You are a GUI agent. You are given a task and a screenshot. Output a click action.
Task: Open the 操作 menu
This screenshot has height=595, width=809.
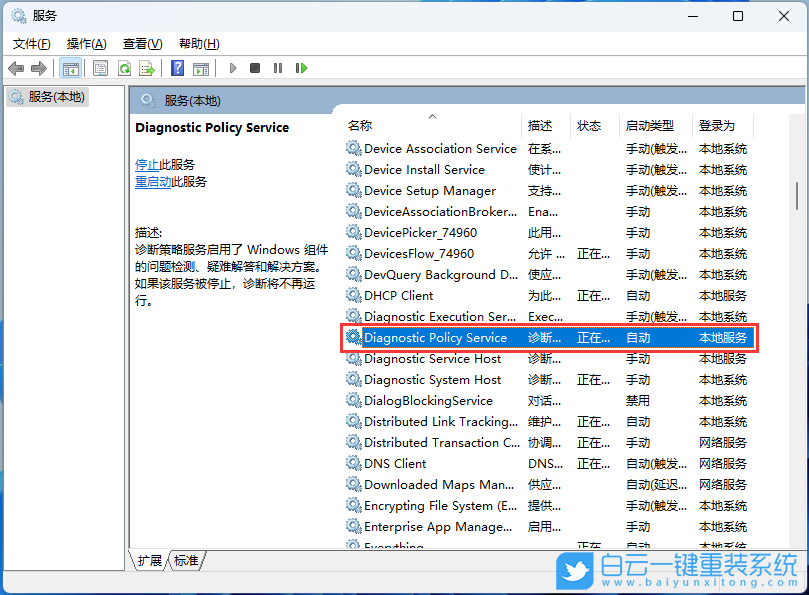85,43
